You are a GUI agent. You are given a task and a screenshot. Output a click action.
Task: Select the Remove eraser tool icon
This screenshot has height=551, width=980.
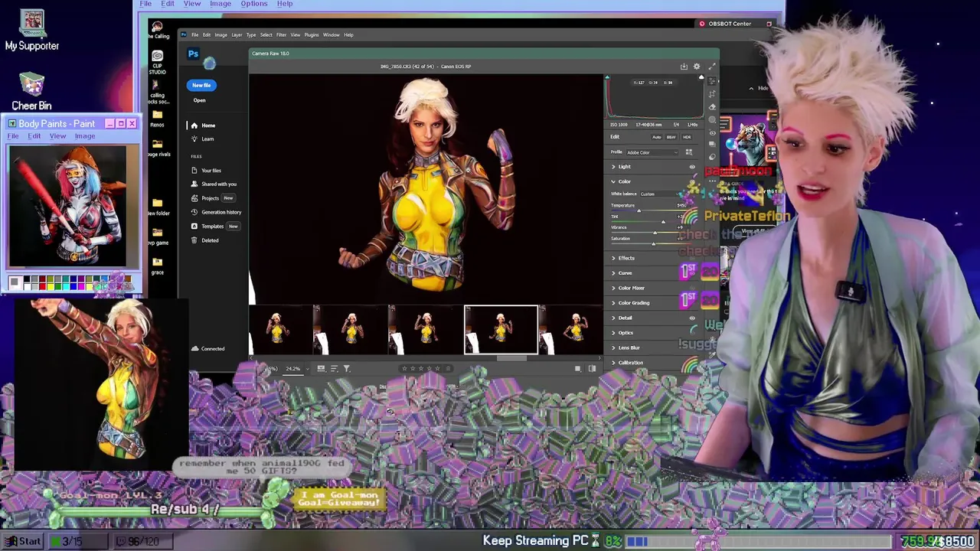tap(713, 107)
